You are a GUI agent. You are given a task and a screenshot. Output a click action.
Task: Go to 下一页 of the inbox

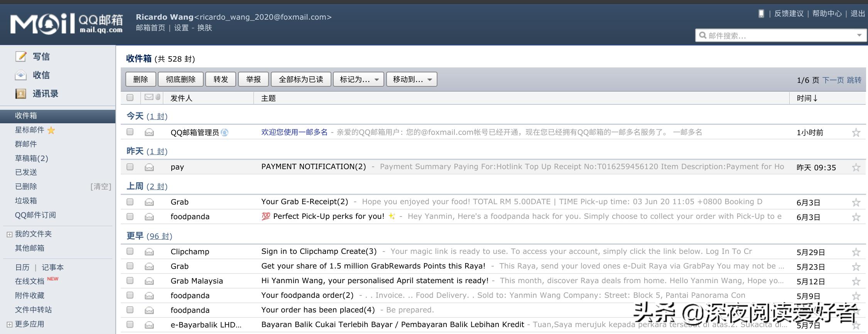click(833, 80)
